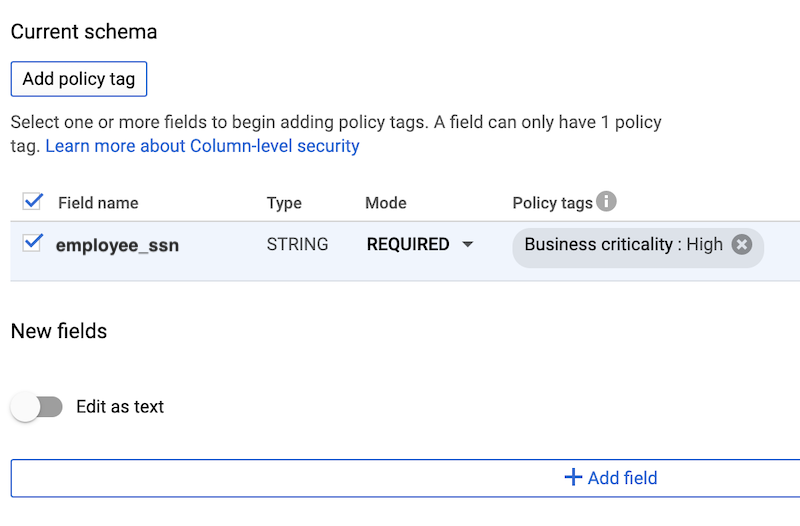Click the Business criticality : High chip
Screen dimensions: 800x526
tap(623, 245)
